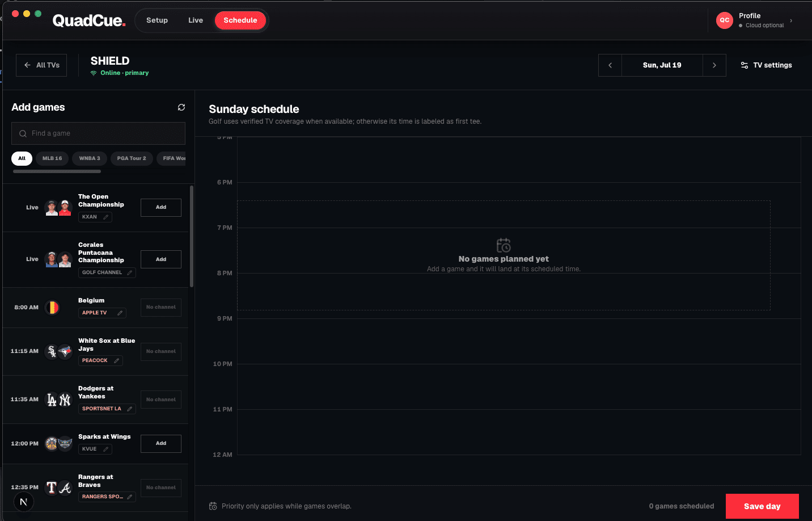The height and width of the screenshot is (521, 812).
Task: Click the Cloud optional status text
Action: pyautogui.click(x=764, y=26)
